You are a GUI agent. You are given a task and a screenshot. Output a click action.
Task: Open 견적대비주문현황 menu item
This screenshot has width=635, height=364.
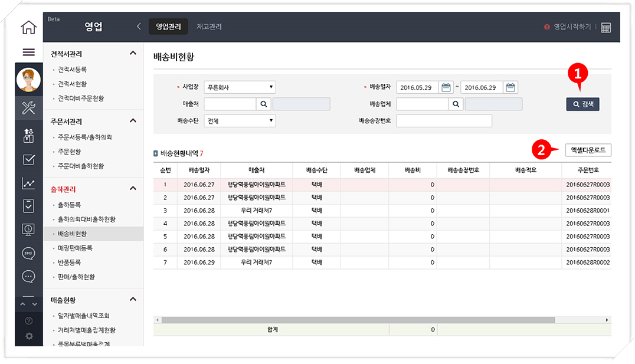tap(81, 99)
